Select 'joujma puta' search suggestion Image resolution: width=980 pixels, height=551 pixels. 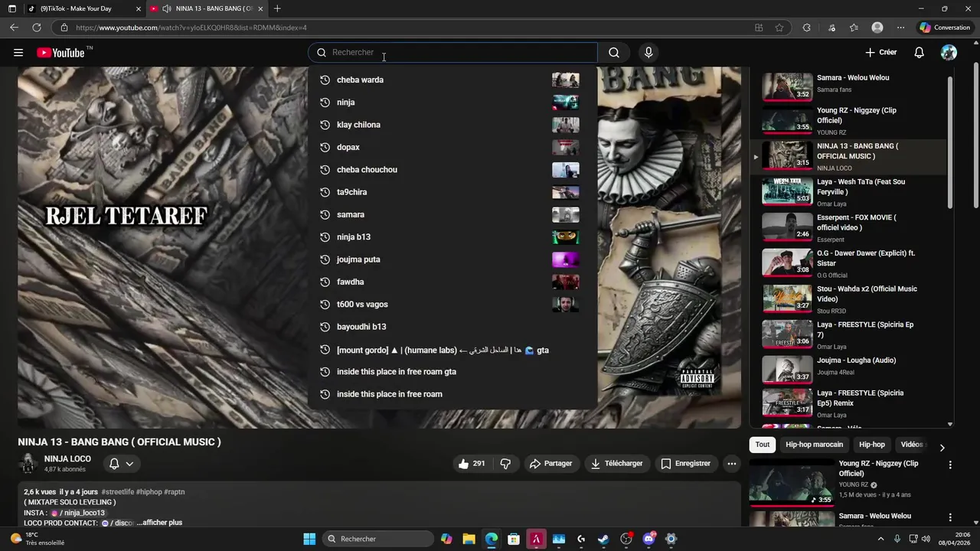click(452, 259)
